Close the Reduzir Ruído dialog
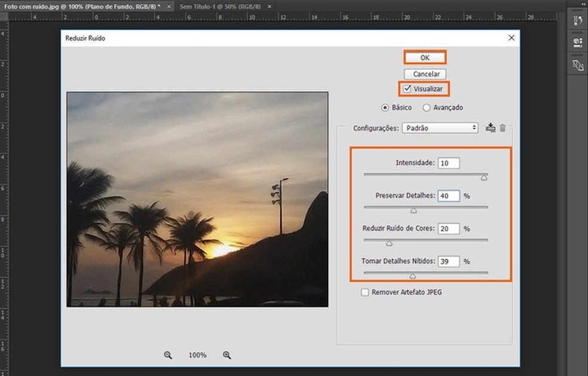Image resolution: width=588 pixels, height=376 pixels. click(511, 38)
